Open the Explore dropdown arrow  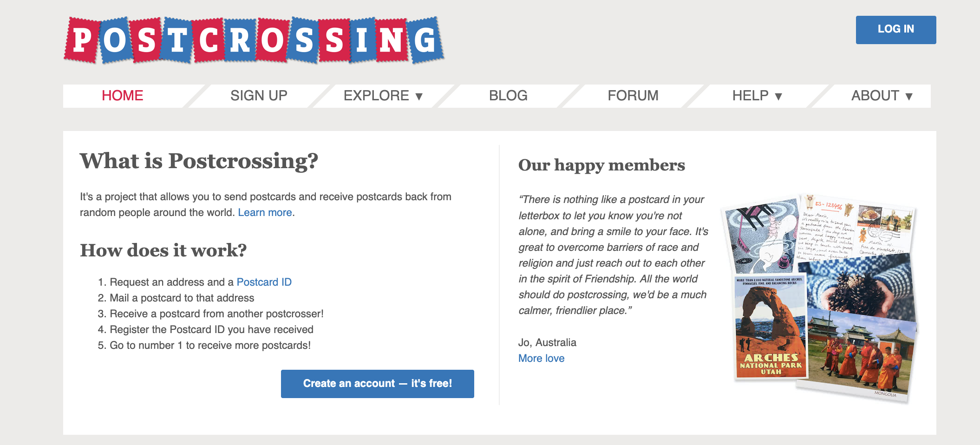coord(419,96)
